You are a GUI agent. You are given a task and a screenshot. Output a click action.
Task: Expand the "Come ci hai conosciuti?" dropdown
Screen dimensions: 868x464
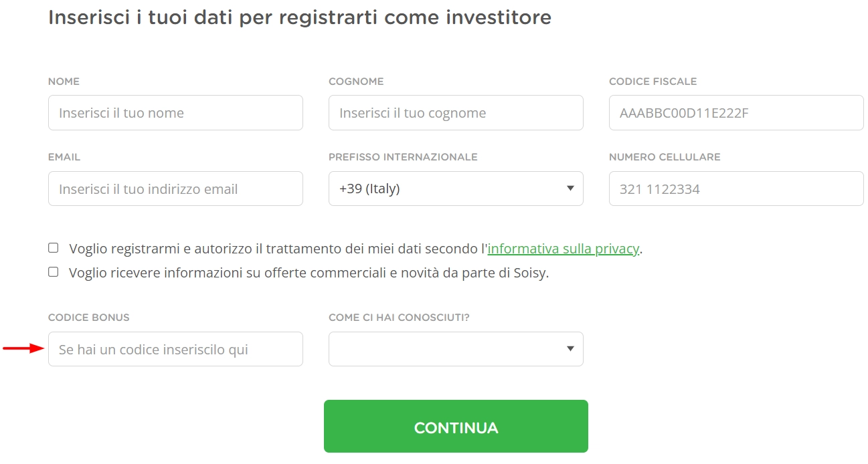[x=455, y=349]
